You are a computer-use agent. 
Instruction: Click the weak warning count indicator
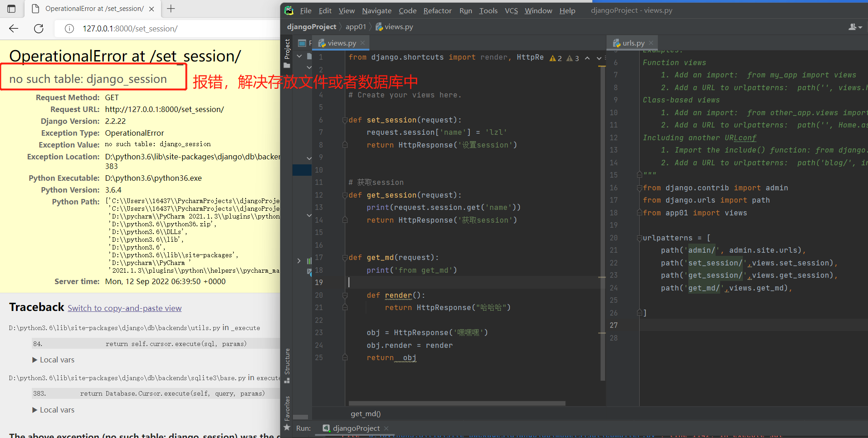coord(573,58)
